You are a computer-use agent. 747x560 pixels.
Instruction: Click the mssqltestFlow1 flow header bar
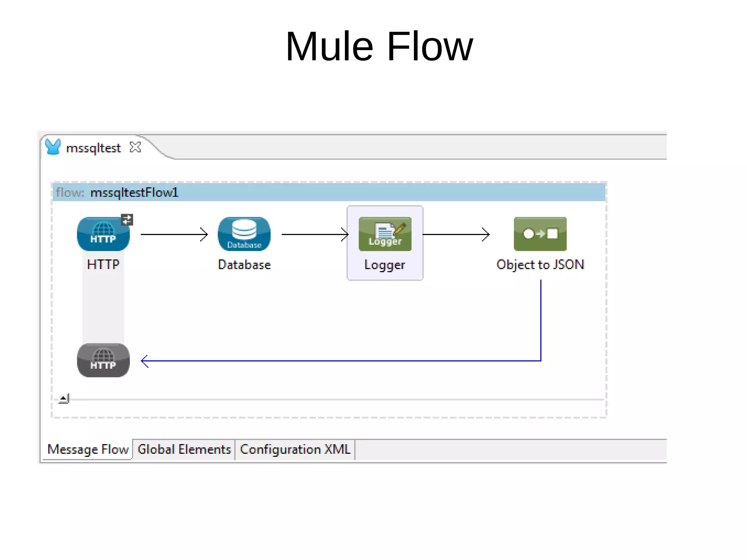coord(328,192)
